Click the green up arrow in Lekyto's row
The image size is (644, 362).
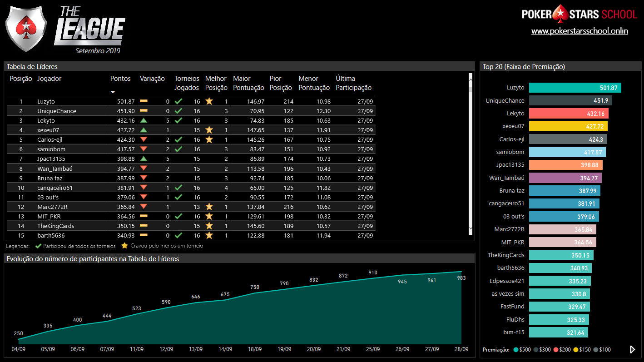[x=144, y=120]
